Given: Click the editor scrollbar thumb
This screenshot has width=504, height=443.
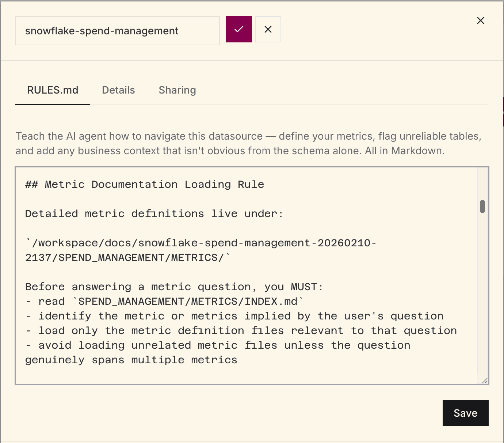Looking at the screenshot, I should pos(482,207).
